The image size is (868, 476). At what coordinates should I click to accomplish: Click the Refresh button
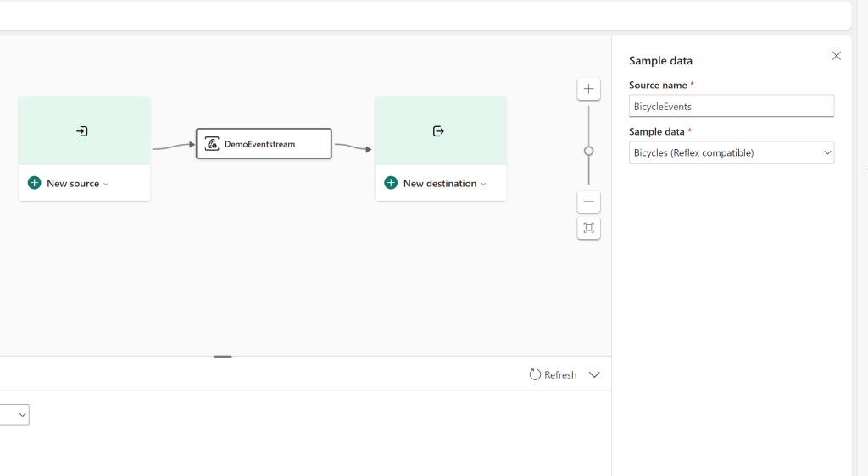click(553, 374)
